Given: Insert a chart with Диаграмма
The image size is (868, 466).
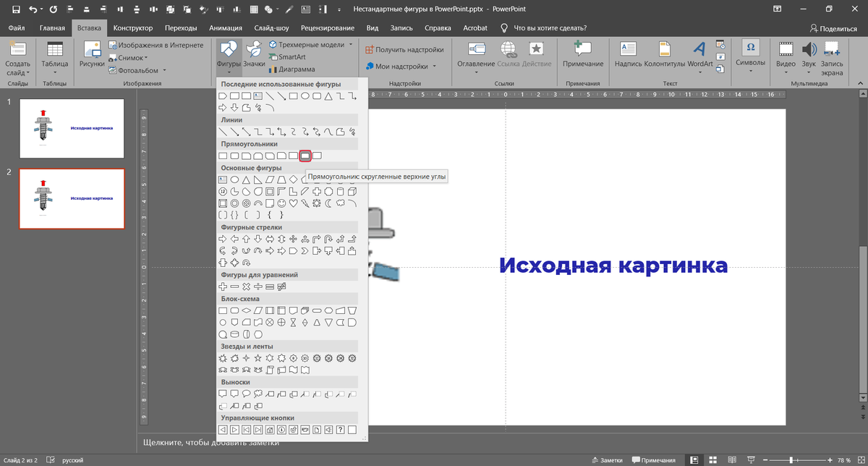Looking at the screenshot, I should coord(291,69).
